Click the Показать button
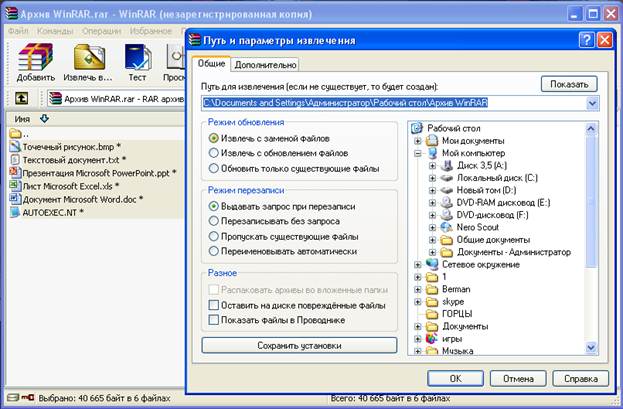This screenshot has width=623, height=409. [569, 84]
